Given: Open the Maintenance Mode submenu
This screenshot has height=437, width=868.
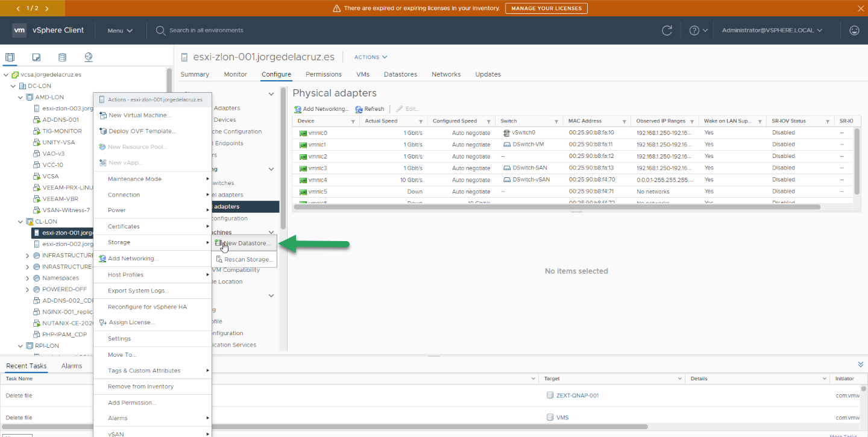Looking at the screenshot, I should [153, 179].
